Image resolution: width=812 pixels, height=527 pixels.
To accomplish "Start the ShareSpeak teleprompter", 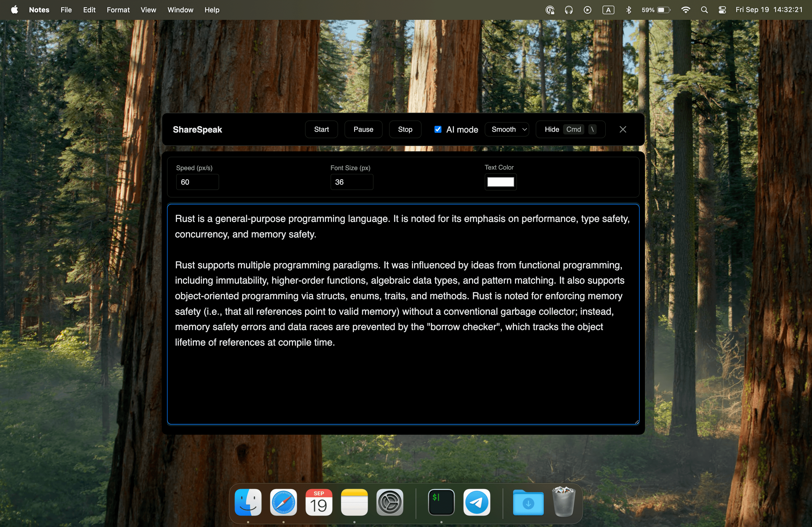I will tap(321, 129).
